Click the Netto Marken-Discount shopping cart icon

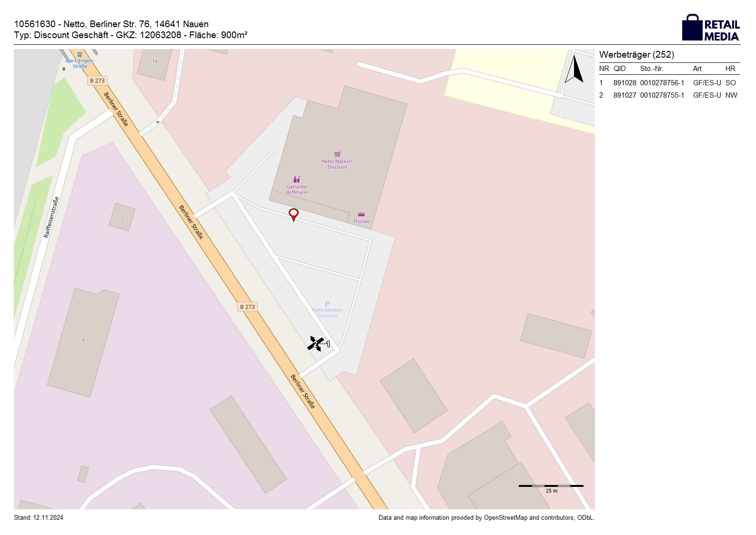(337, 154)
